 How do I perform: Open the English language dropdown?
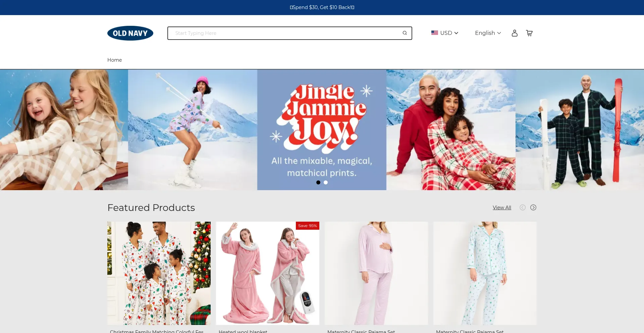pos(488,33)
